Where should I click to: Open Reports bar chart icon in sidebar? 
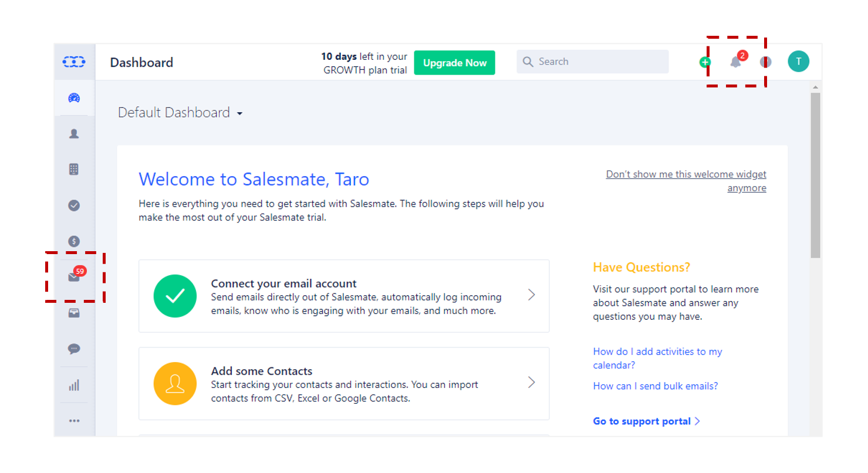point(74,386)
